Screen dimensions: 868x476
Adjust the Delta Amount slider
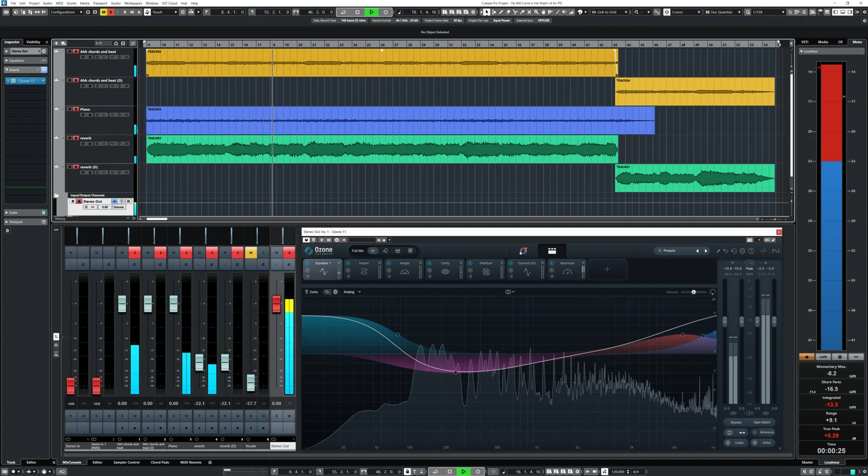point(693,292)
